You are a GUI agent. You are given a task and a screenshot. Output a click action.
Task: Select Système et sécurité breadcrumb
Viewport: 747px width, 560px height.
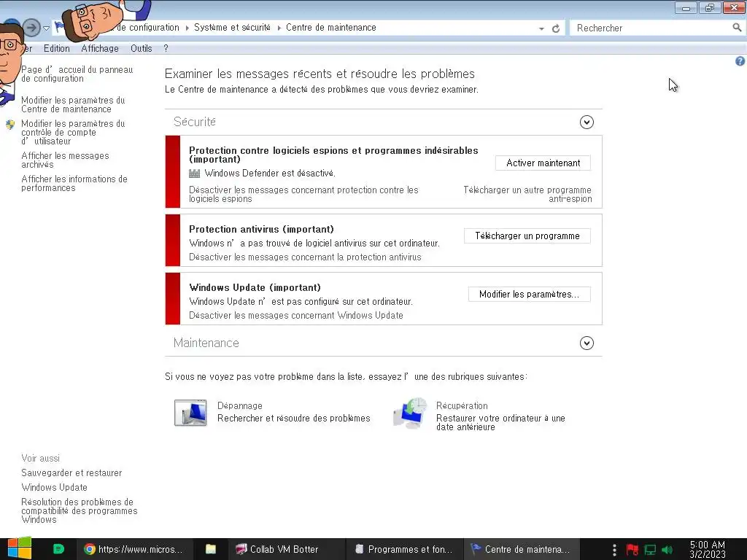[232, 28]
